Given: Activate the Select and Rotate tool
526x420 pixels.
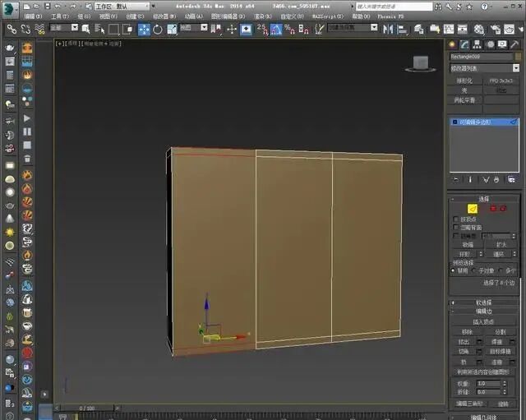Looking at the screenshot, I should pyautogui.click(x=158, y=30).
